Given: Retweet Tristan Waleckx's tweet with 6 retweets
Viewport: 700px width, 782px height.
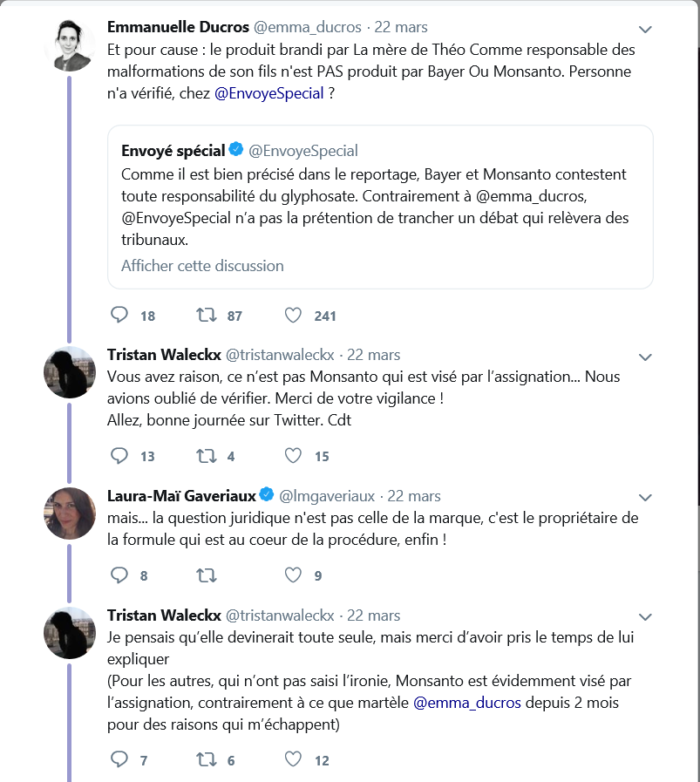Looking at the screenshot, I should point(207,759).
